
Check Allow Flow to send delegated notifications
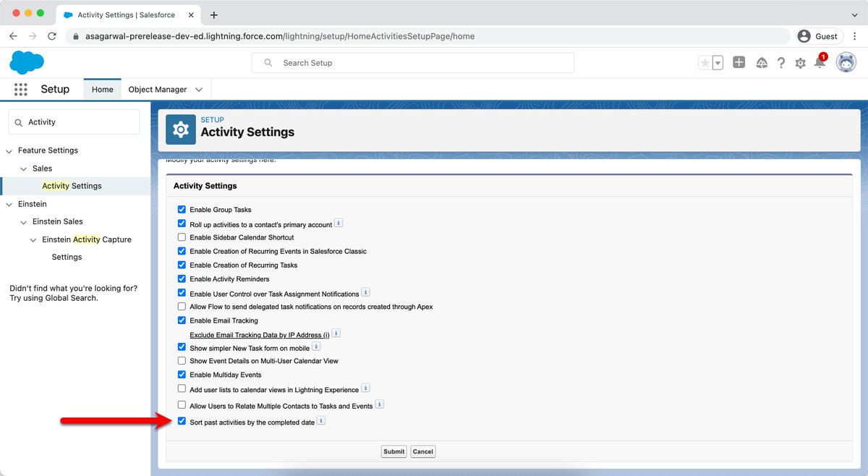[182, 307]
